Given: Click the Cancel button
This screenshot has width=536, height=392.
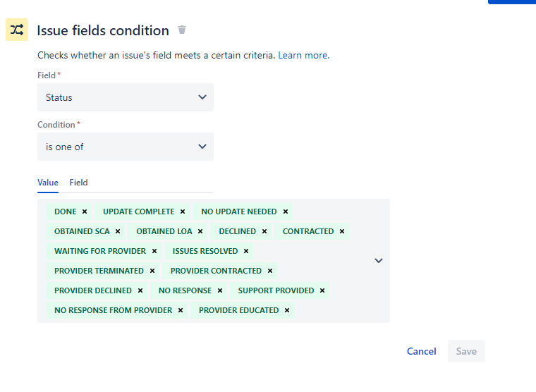Looking at the screenshot, I should [x=421, y=351].
